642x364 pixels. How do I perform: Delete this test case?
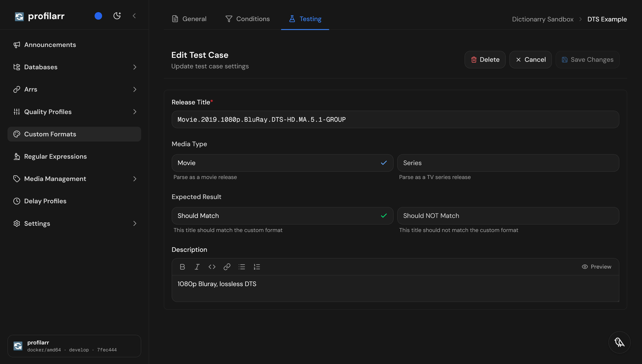(485, 60)
